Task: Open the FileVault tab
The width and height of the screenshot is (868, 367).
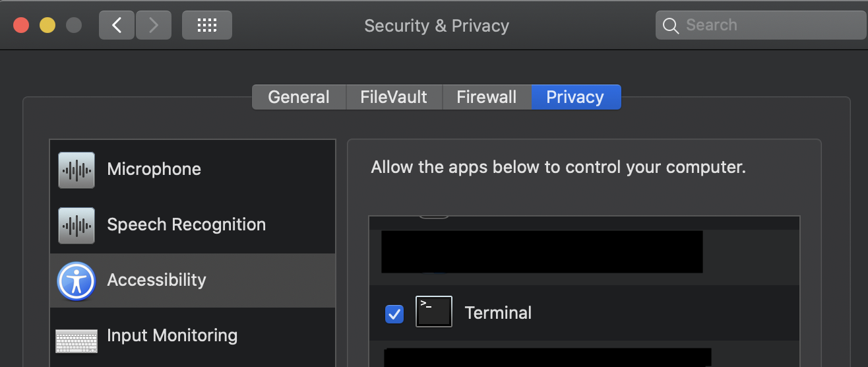Action: pyautogui.click(x=394, y=97)
